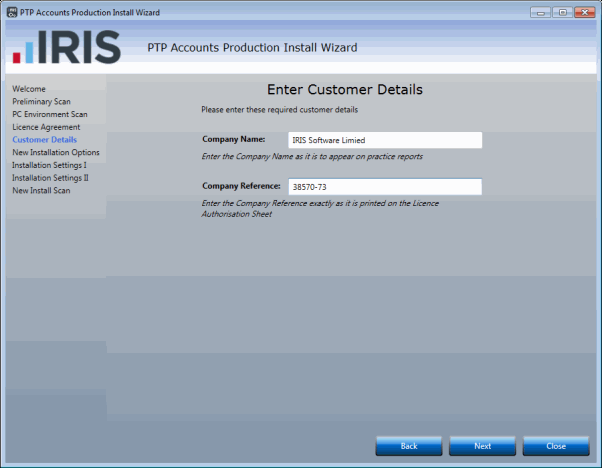Focus the Company Name input field
This screenshot has width=602, height=468.
385,140
